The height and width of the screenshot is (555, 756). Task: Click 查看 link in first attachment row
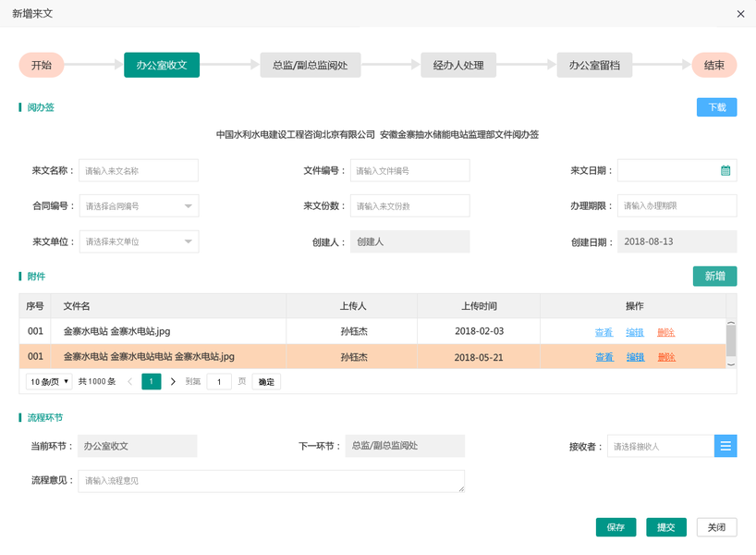point(604,332)
